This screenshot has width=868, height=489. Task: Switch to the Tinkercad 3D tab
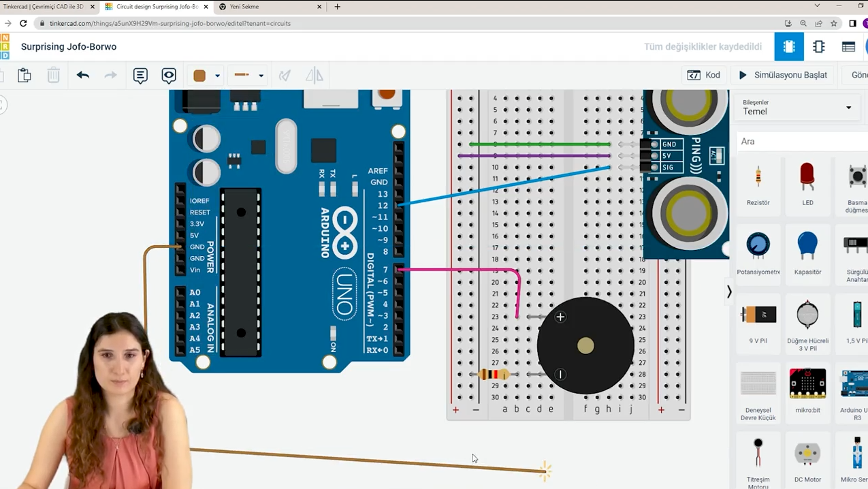click(x=44, y=6)
